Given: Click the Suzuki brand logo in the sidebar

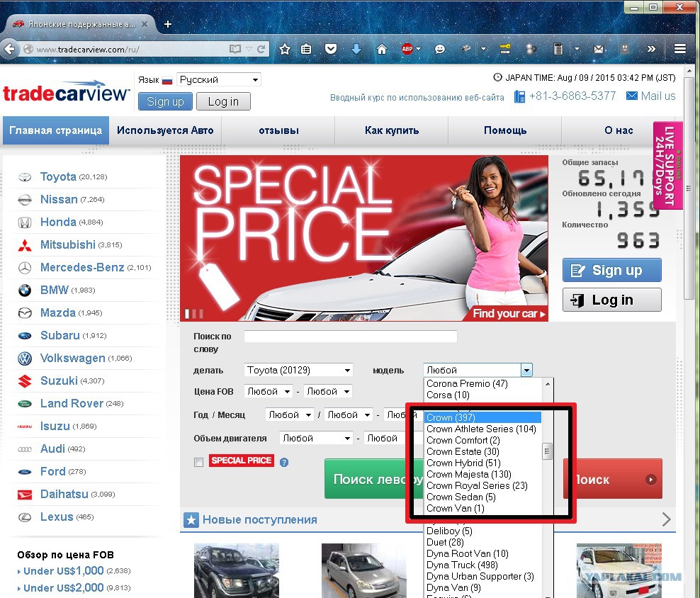Looking at the screenshot, I should (x=25, y=381).
